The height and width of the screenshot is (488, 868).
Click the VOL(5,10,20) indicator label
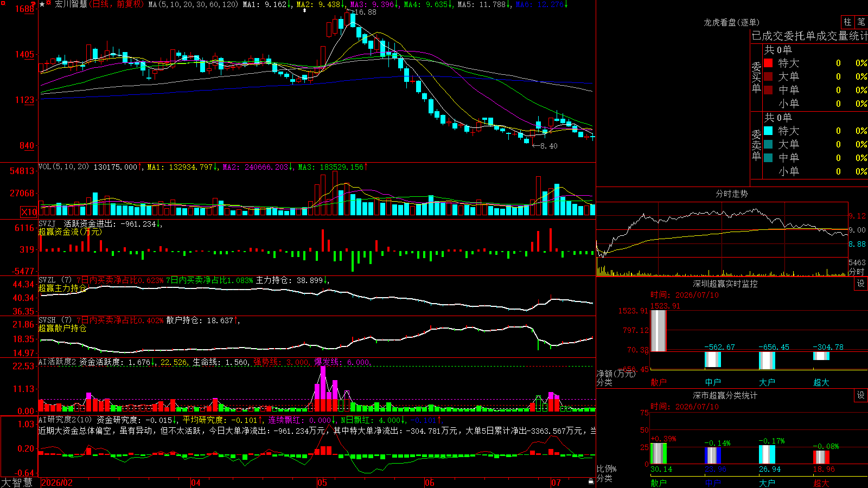click(x=63, y=167)
